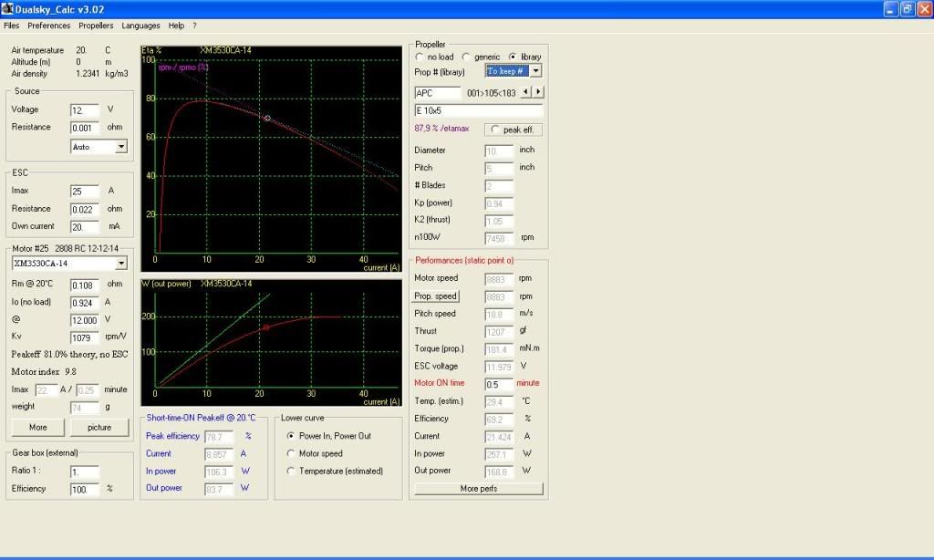Click the 'More perfs' button
The image size is (934, 560).
pos(479,489)
